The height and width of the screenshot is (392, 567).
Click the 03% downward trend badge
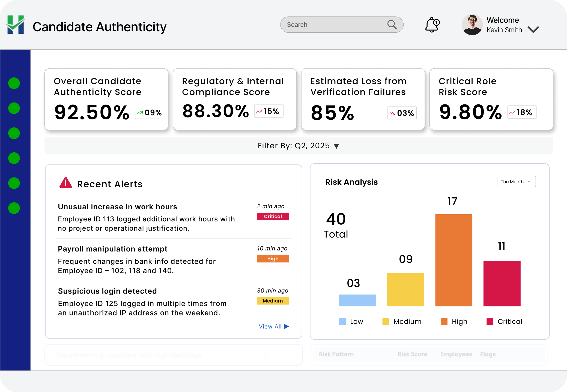402,113
